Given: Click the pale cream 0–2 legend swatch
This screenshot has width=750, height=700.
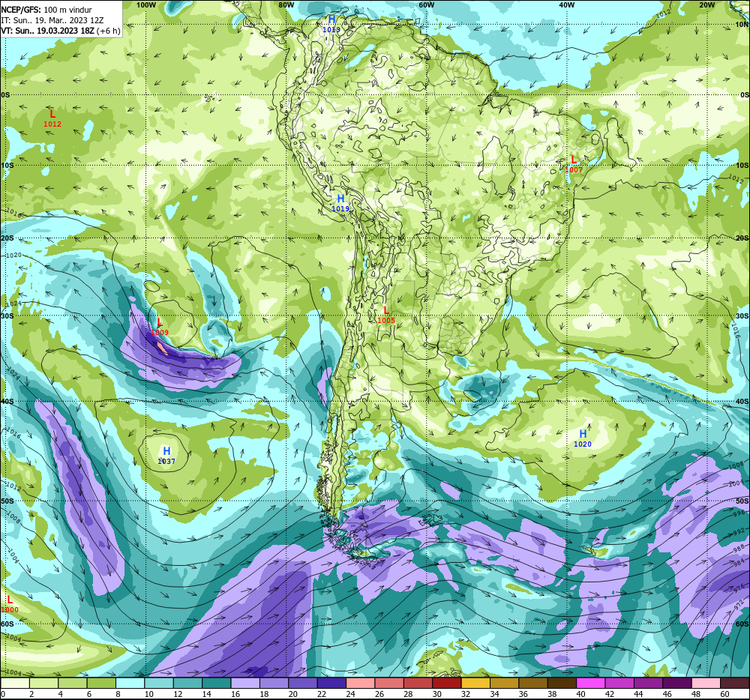Looking at the screenshot, I should pyautogui.click(x=15, y=684).
